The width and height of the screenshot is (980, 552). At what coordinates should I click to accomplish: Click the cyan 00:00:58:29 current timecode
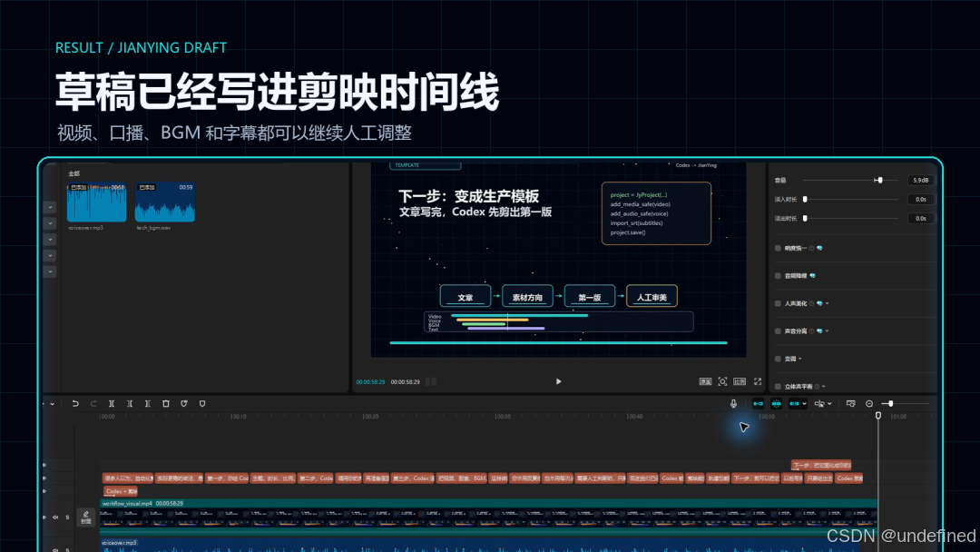(x=370, y=382)
